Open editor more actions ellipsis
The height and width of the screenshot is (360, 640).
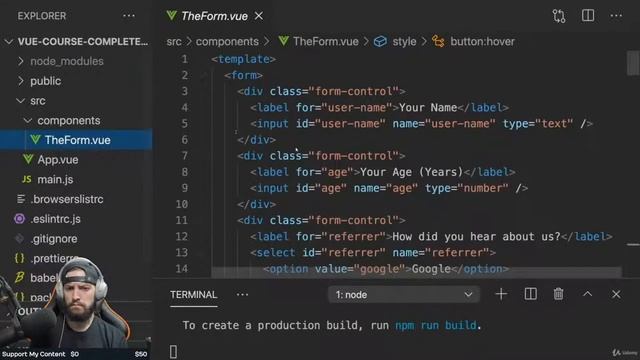point(616,16)
